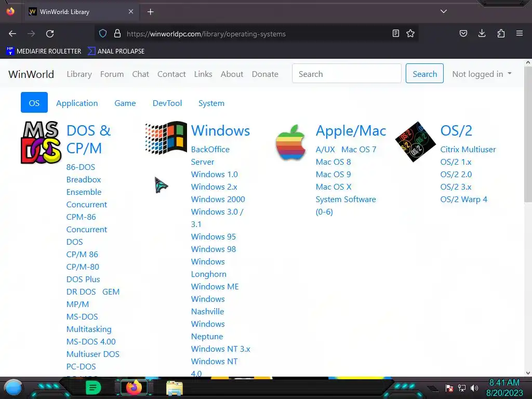The width and height of the screenshot is (532, 399).
Task: Switch to the Game category tab
Action: tap(125, 103)
